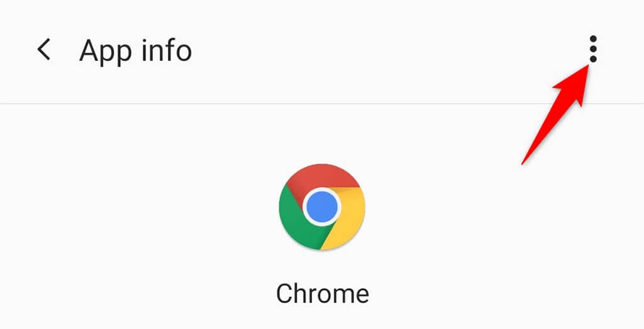This screenshot has height=329, width=644.
Task: Go back using the left chevron
Action: click(44, 49)
